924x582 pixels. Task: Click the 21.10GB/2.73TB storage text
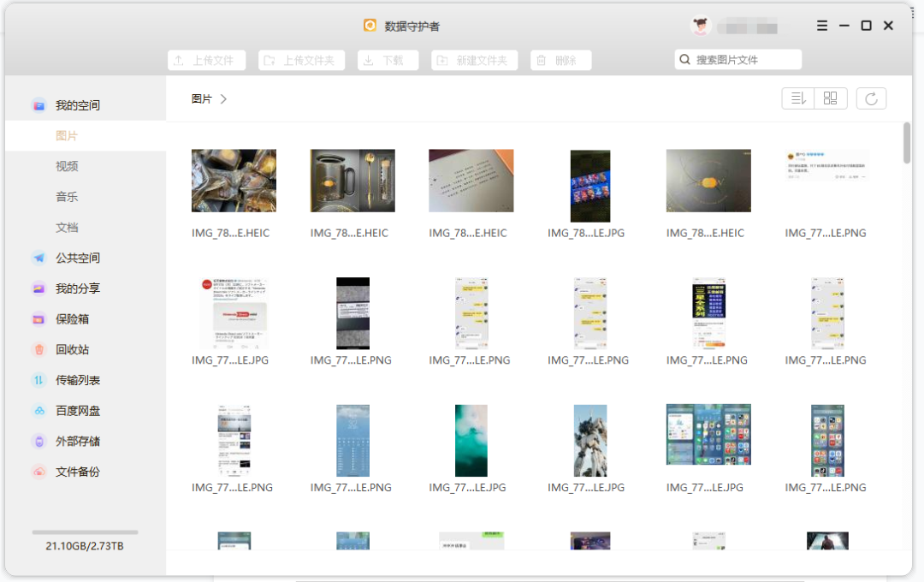[85, 546]
